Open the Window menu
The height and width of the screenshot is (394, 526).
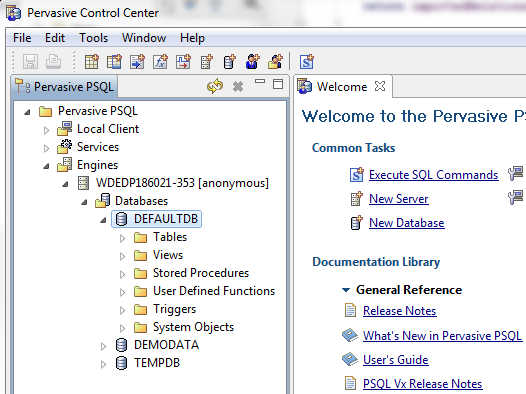[x=144, y=38]
